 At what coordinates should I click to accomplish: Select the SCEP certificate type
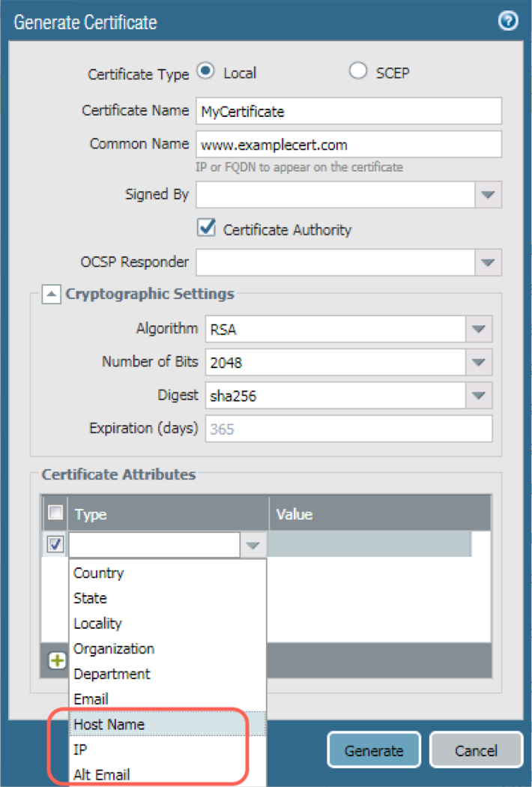point(358,72)
